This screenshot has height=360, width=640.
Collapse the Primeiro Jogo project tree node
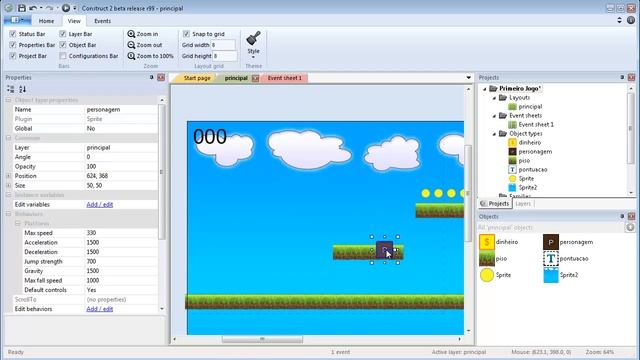click(x=485, y=89)
